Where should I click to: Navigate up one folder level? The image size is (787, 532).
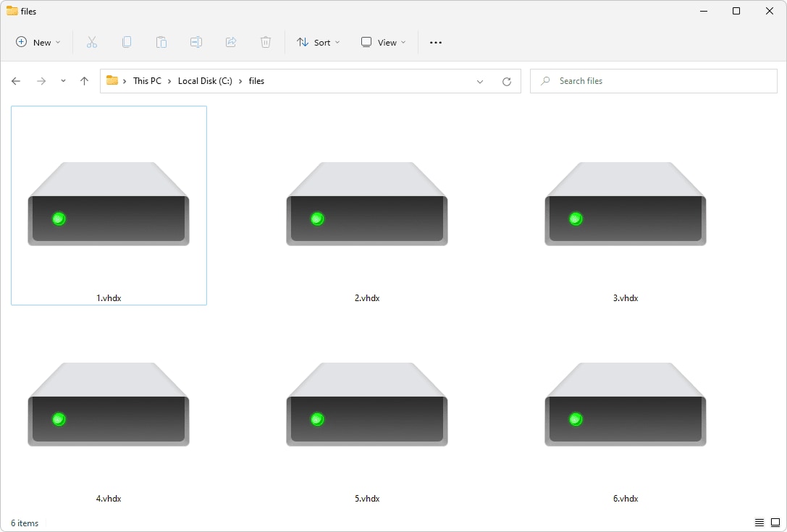click(83, 80)
